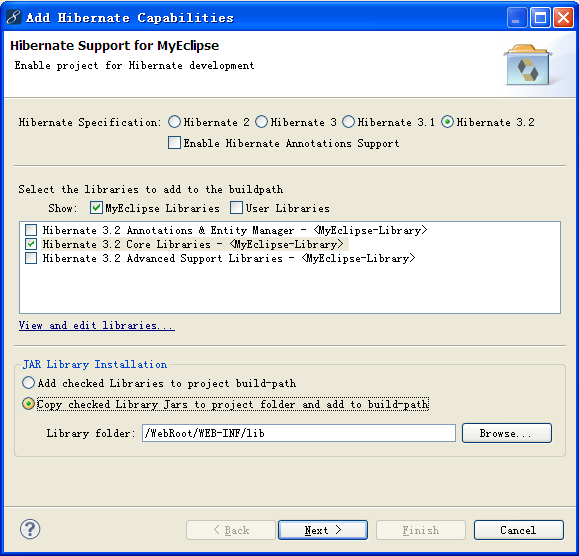Check Hibernate 3.2 Advanced Support Libraries

[31, 258]
